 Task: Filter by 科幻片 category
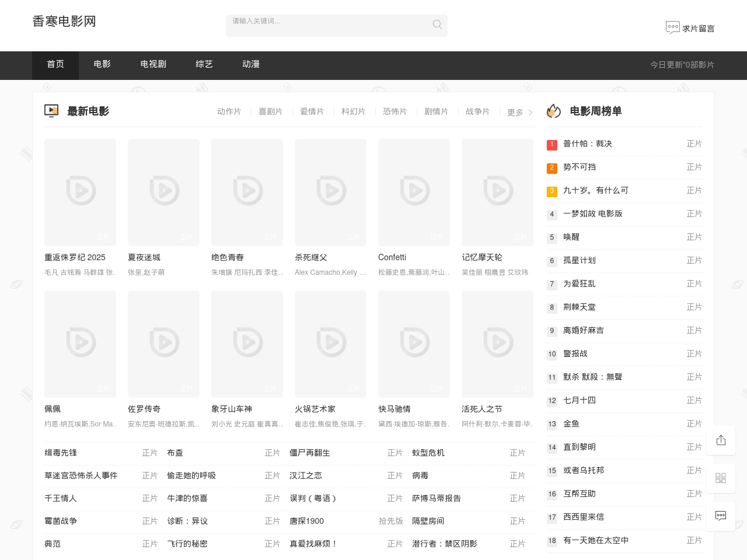(353, 111)
